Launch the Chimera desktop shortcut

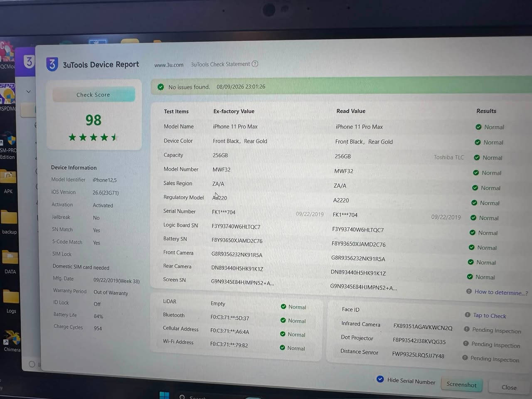(x=12, y=342)
